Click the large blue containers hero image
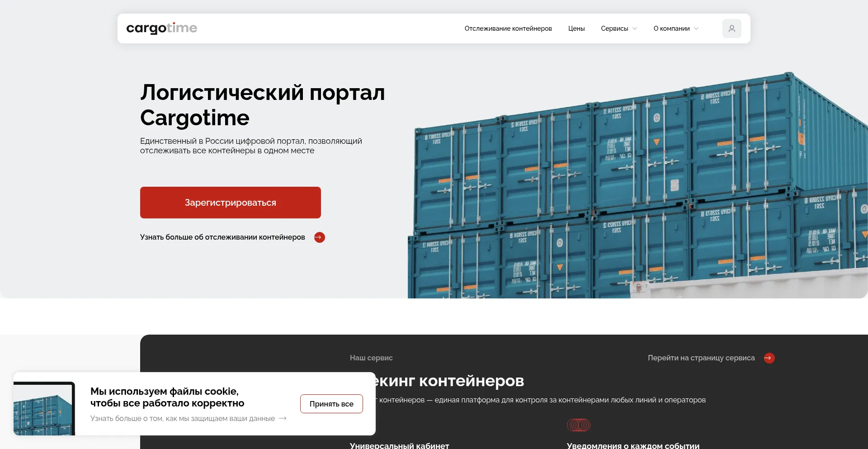Image resolution: width=868 pixels, height=449 pixels. point(633,190)
